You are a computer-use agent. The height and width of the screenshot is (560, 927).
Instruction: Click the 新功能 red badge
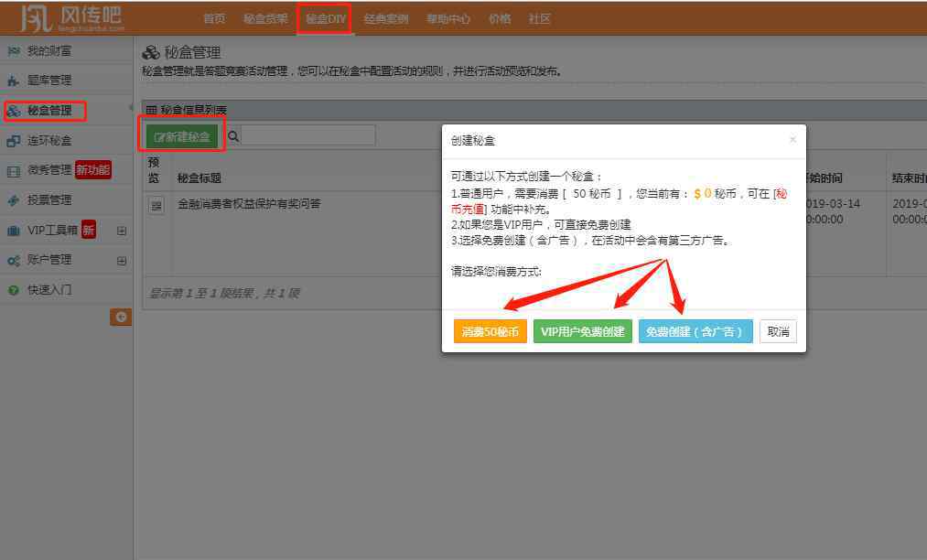click(93, 169)
